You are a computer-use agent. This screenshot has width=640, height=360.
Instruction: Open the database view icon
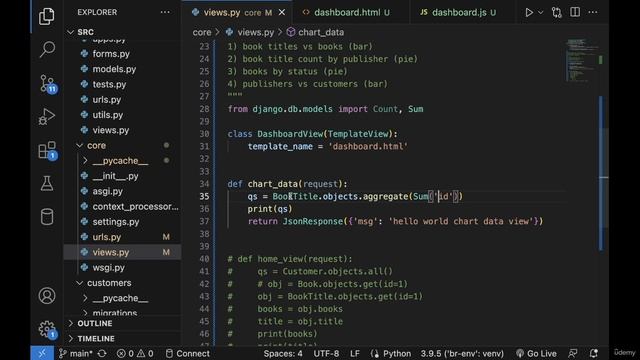click(47, 217)
